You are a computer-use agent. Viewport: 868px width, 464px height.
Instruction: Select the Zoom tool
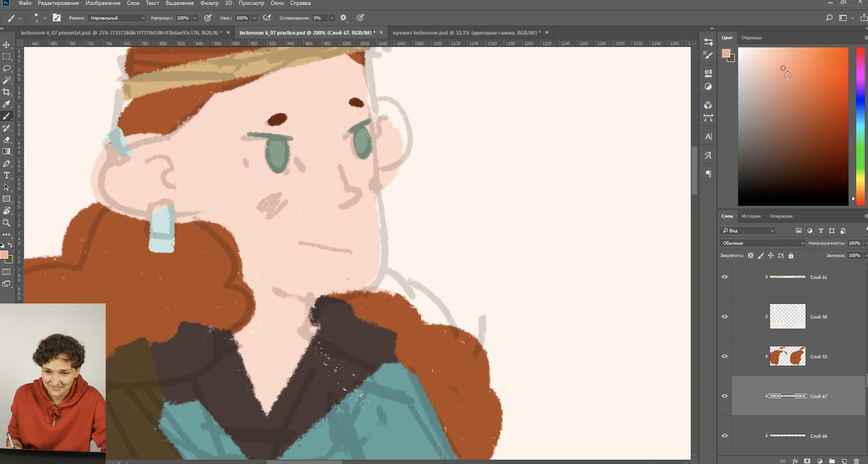(7, 222)
